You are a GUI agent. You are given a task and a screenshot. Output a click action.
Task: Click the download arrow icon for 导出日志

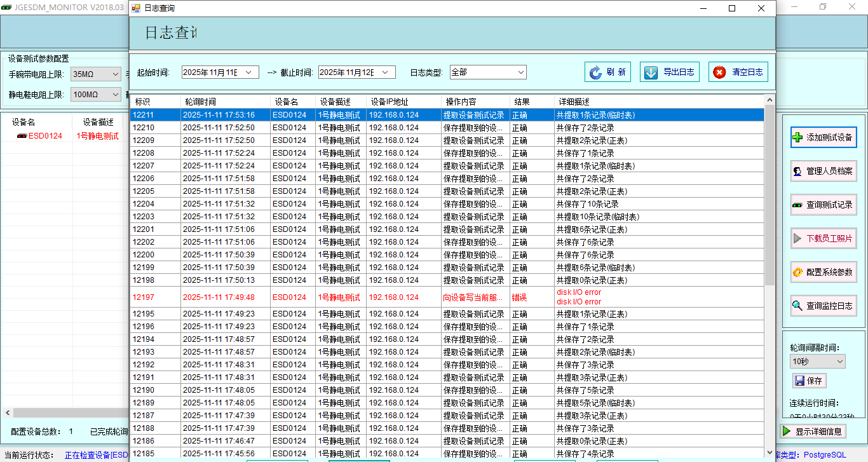(651, 72)
